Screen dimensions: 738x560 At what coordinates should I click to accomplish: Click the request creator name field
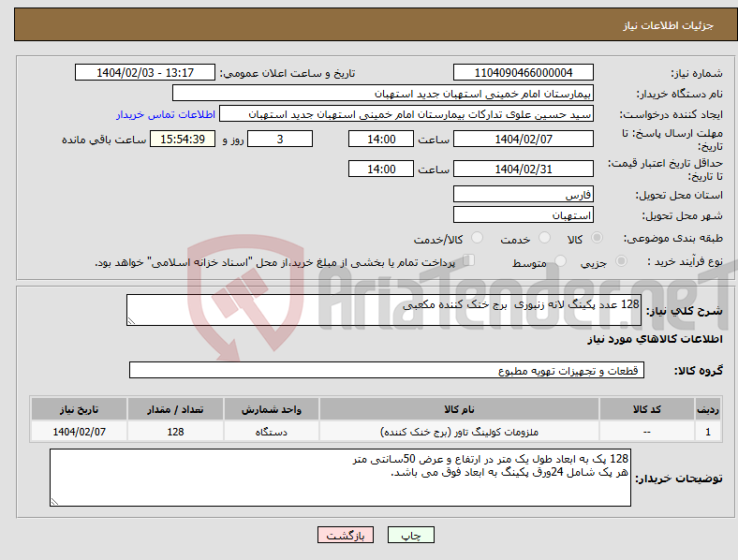[x=406, y=114]
